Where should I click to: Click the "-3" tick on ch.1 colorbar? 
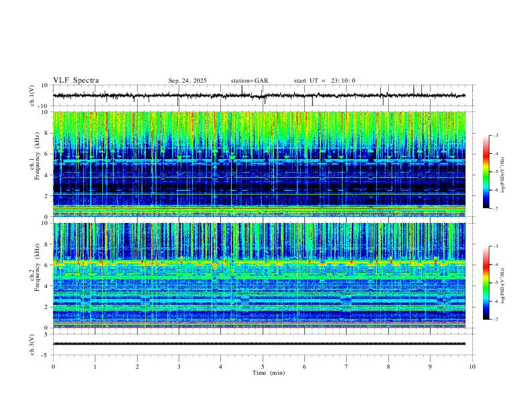click(x=496, y=135)
